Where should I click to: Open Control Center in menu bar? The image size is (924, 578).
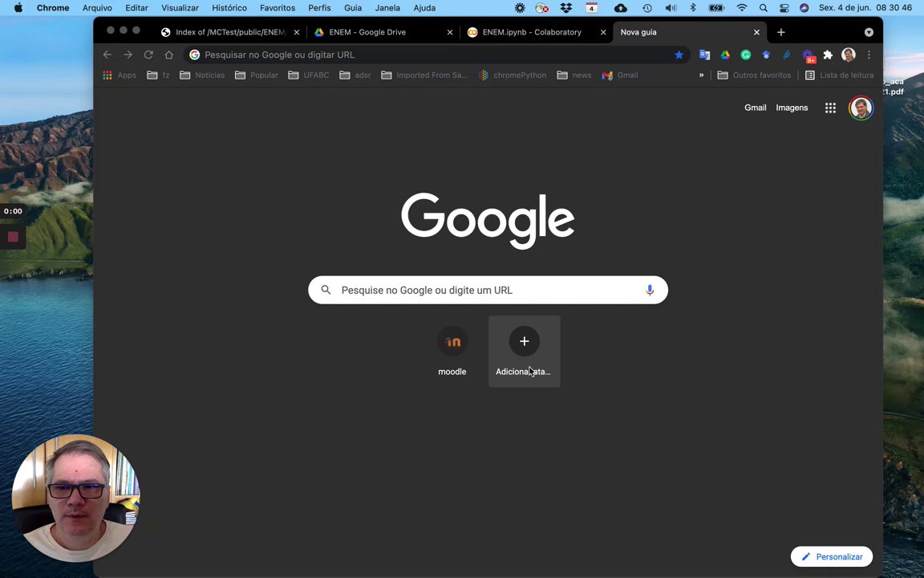pos(784,8)
